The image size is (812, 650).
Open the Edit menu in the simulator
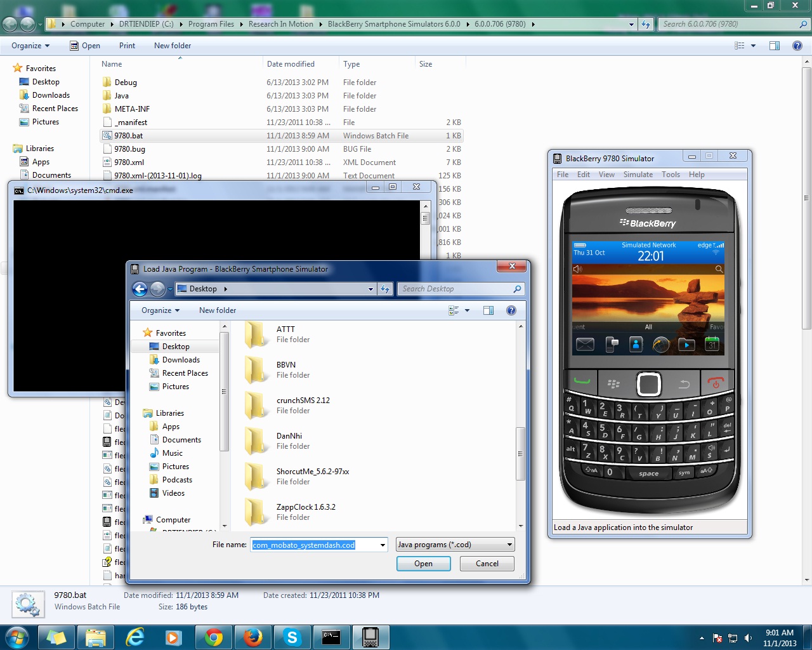(584, 175)
